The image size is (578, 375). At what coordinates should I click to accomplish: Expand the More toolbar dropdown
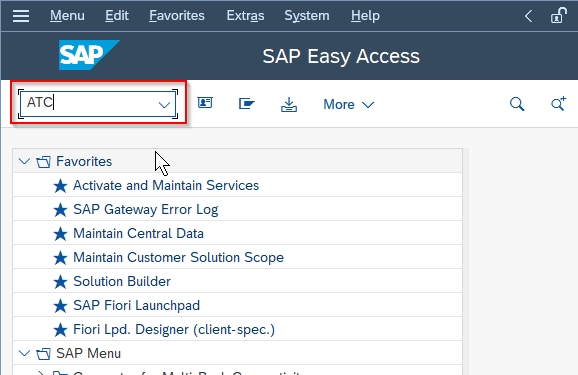point(348,104)
